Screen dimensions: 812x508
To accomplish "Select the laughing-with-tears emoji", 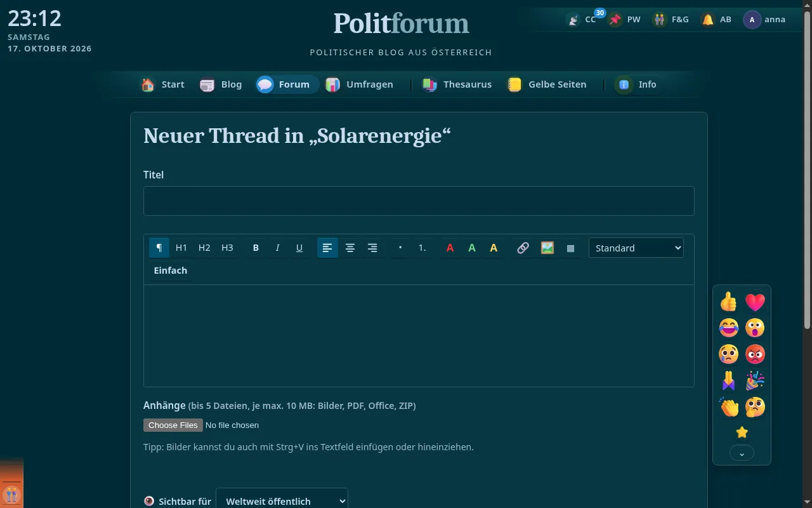I will (729, 328).
